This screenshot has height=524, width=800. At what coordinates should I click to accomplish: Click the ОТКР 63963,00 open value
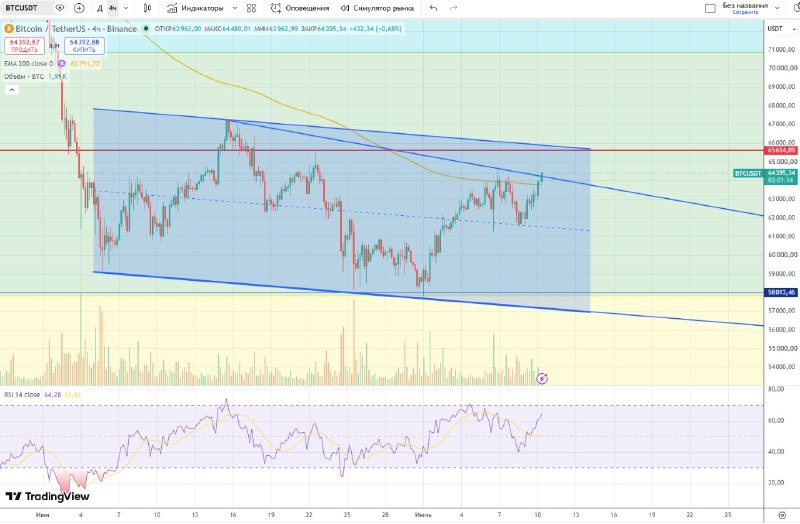(x=178, y=29)
